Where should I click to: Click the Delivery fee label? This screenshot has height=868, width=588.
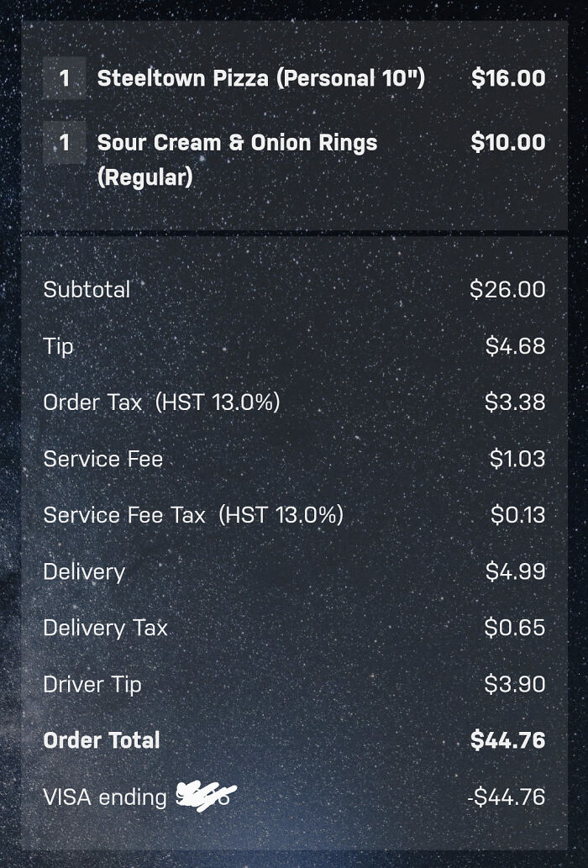[84, 572]
